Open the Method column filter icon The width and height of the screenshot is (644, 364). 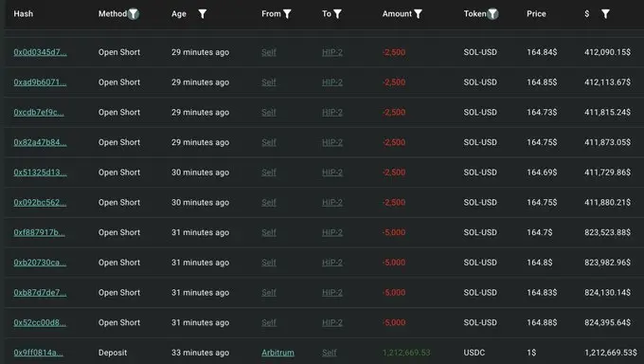(x=134, y=14)
